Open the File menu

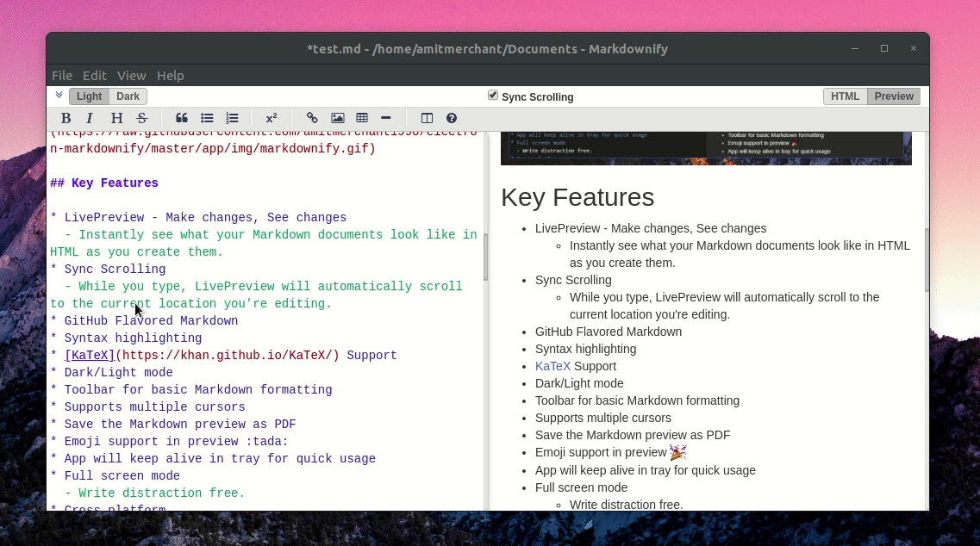click(x=62, y=76)
